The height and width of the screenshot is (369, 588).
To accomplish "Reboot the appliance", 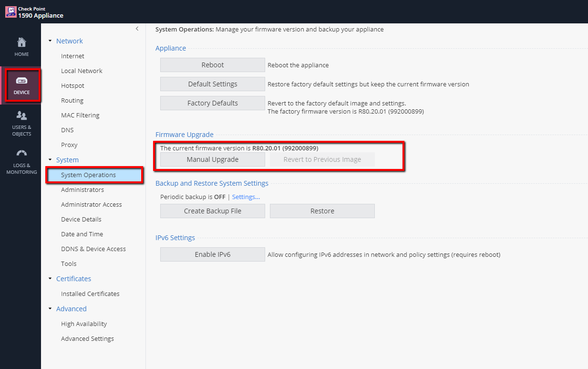I will pyautogui.click(x=212, y=64).
